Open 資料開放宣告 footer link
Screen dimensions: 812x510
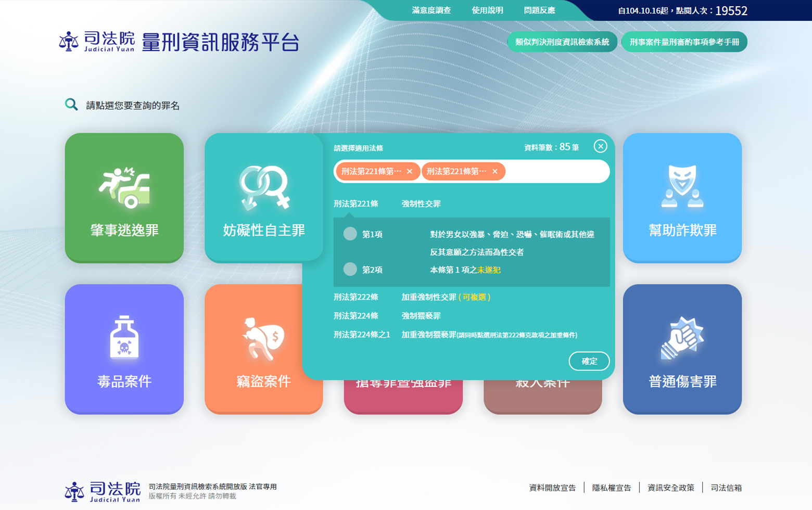(x=552, y=488)
